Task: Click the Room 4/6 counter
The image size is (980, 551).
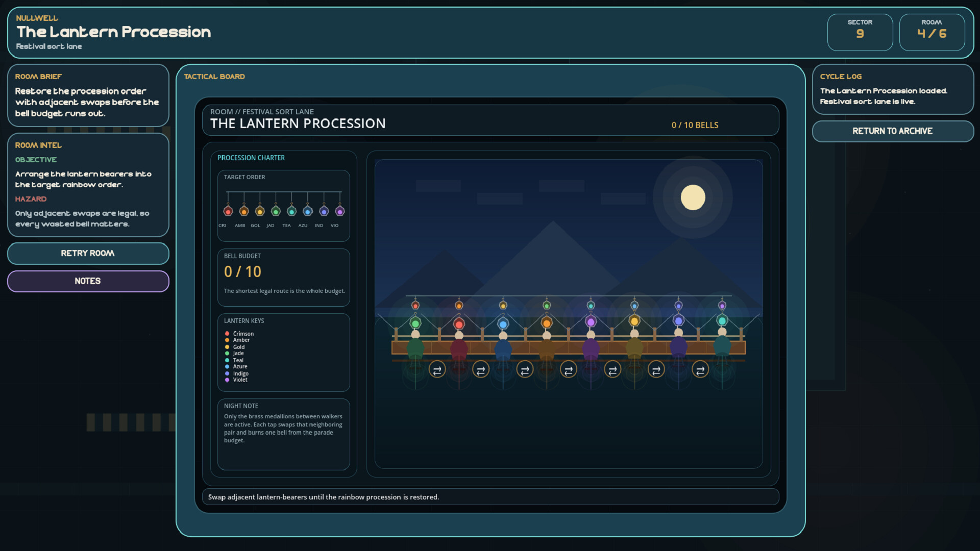Action: click(932, 32)
